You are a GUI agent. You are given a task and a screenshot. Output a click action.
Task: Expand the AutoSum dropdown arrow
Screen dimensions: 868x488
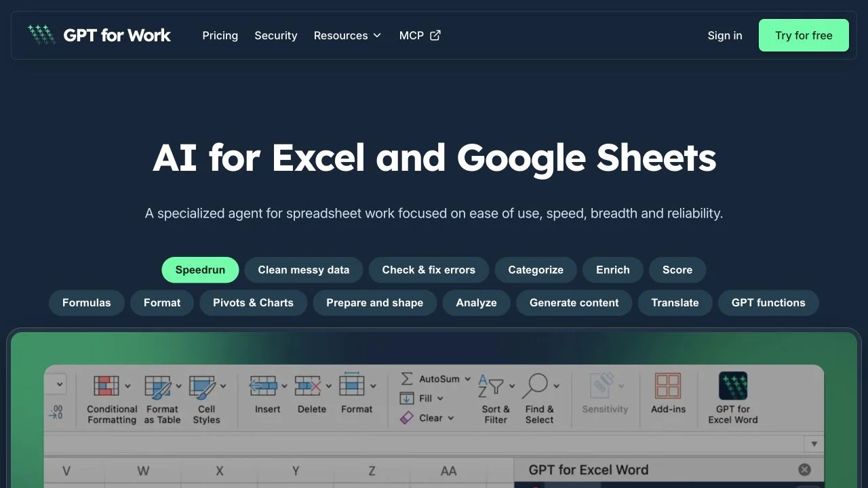468,379
